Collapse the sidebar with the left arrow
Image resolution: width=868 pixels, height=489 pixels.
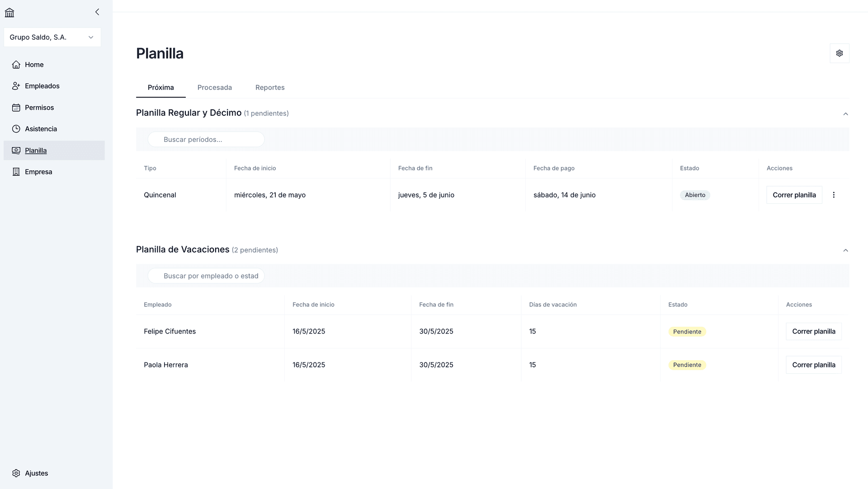pos(97,12)
